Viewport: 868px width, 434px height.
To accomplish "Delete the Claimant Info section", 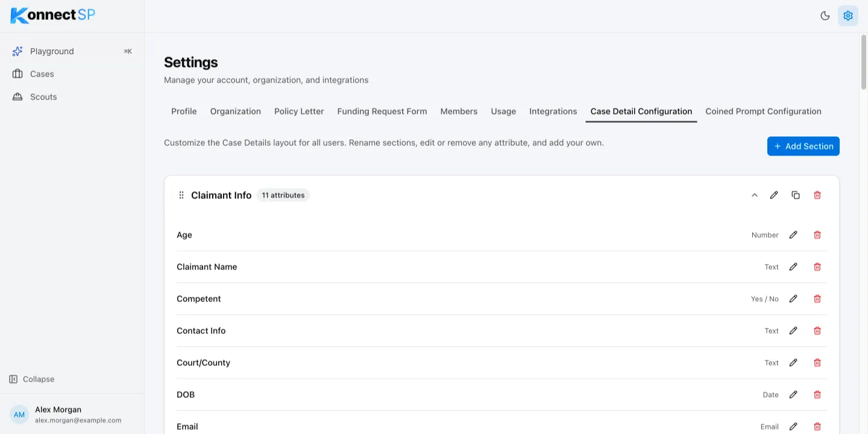I will 817,195.
